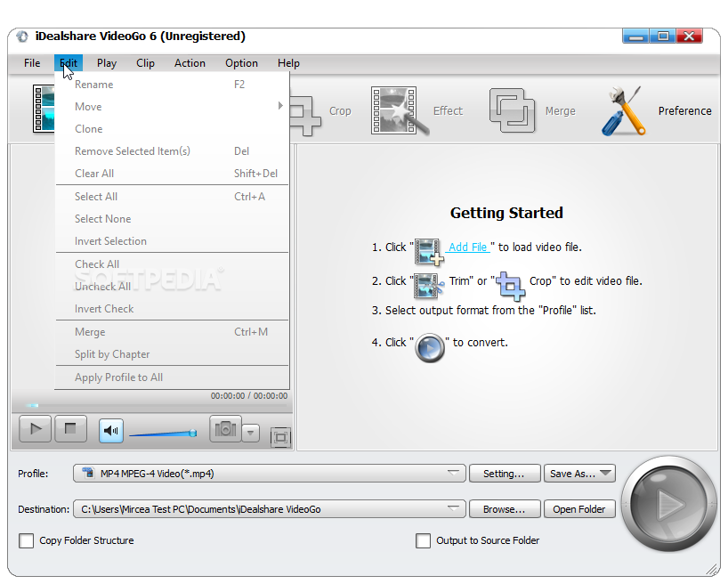Click the Crop toolbar icon
Screen dimensions: 728x584
coord(305,115)
